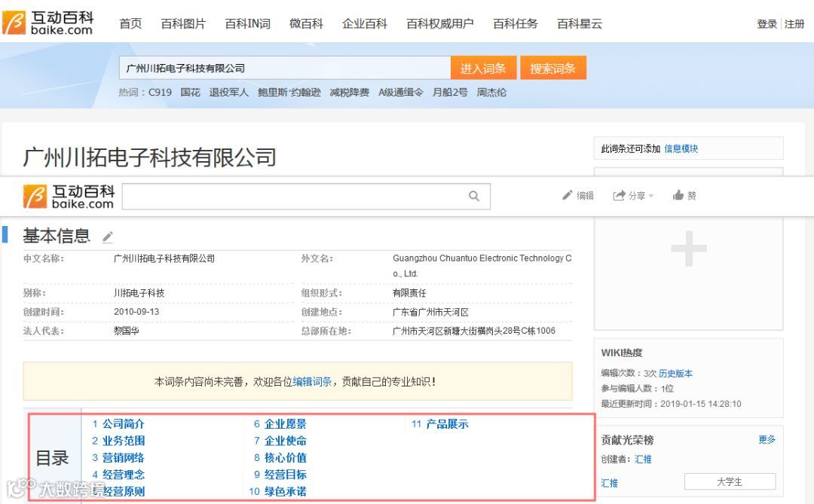This screenshot has height=504, width=814.
Task: Click the empty search box in sticky bar
Action: [306, 196]
